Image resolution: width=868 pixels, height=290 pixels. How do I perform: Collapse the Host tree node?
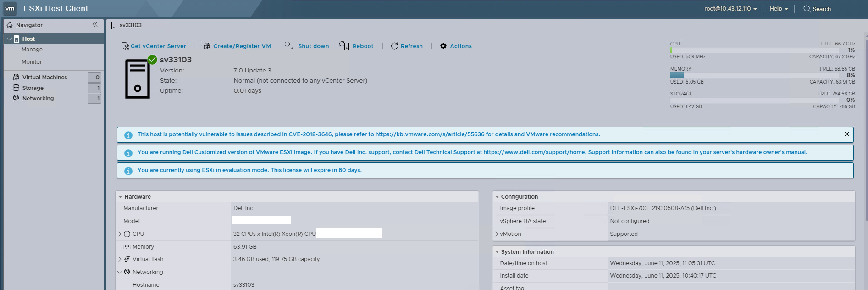click(x=9, y=39)
